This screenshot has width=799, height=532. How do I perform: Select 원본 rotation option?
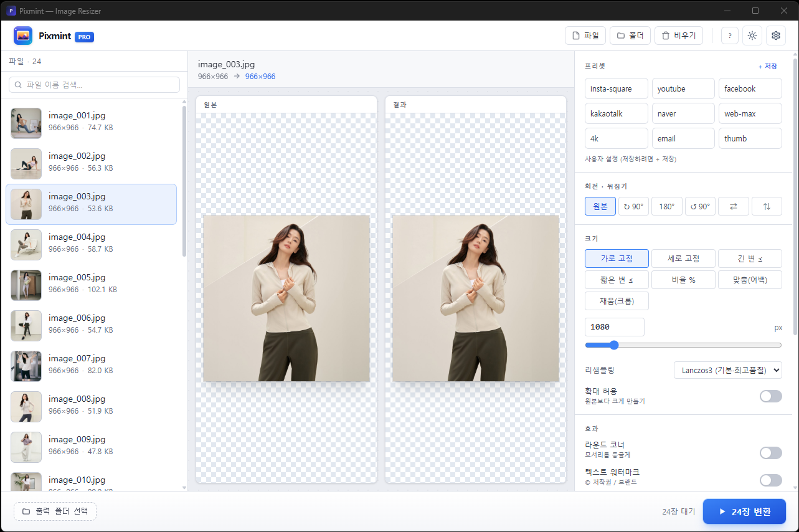click(x=600, y=206)
